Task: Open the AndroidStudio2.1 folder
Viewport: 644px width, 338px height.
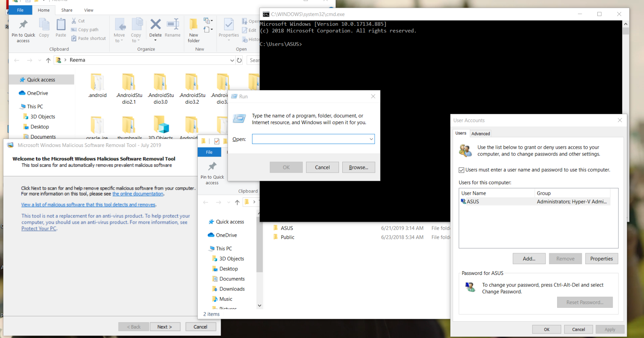Action: [129, 89]
